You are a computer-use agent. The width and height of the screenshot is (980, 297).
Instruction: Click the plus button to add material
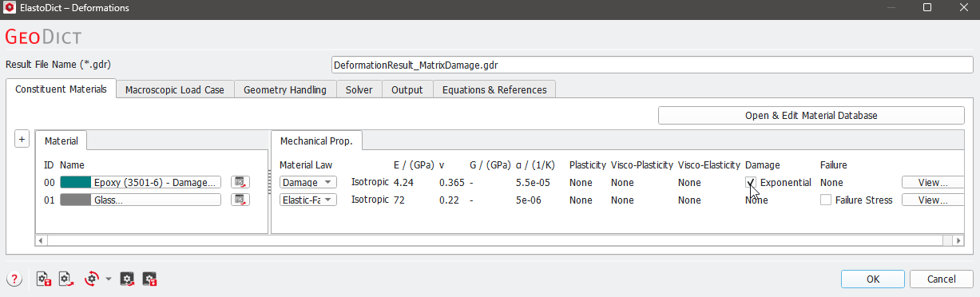coord(22,139)
